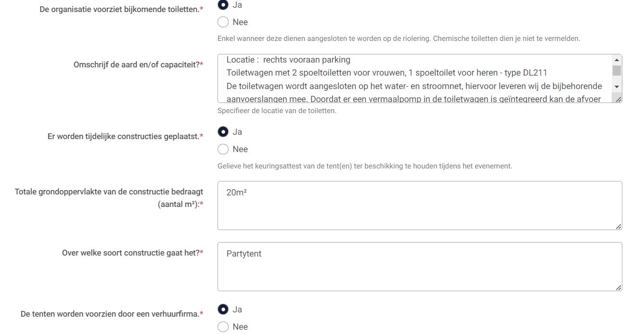Viewport: 644px width, 334px height.
Task: Click scroll-up arrow in capaciteit textarea
Action: coord(617,60)
